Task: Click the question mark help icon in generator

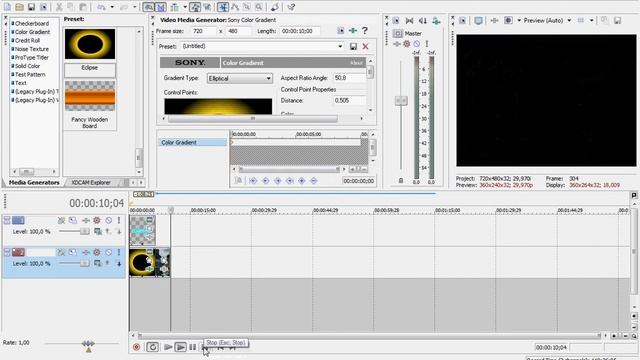Action: [x=365, y=31]
